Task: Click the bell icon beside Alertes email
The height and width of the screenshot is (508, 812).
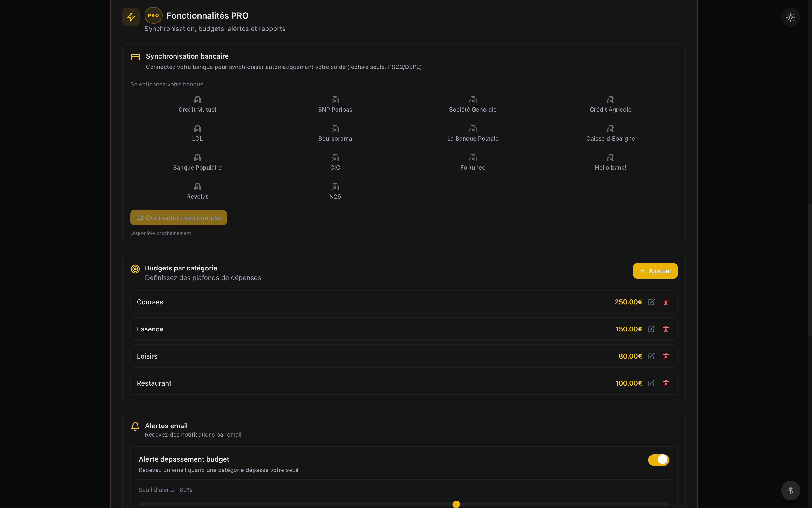Action: 135,426
